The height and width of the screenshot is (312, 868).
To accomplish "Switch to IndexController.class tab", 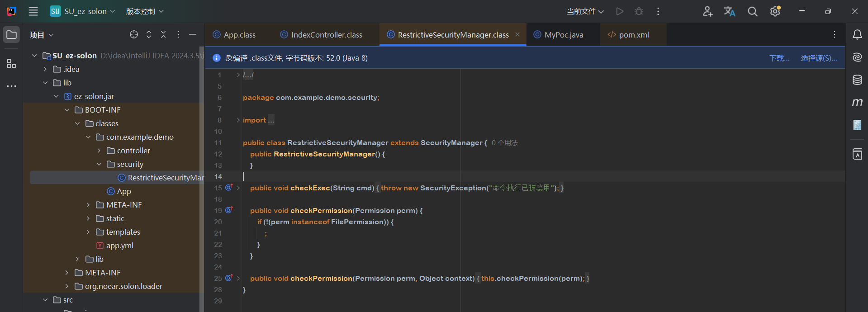I will (322, 35).
